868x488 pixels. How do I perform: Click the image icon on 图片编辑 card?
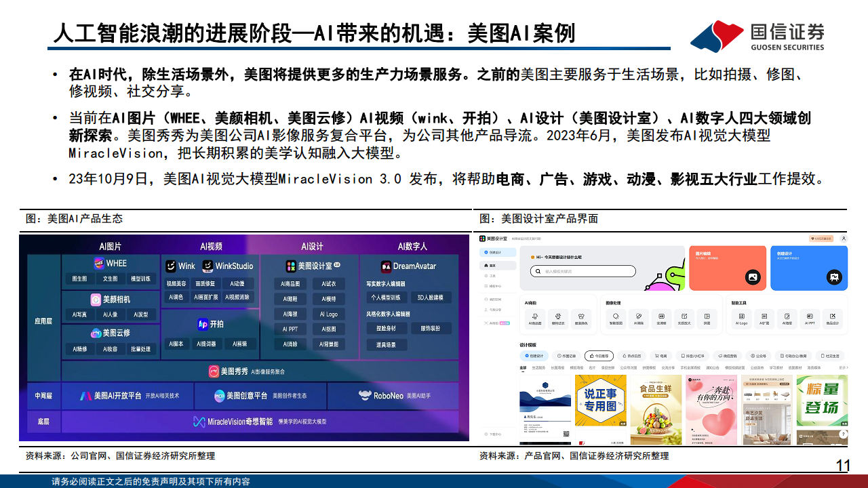click(751, 277)
